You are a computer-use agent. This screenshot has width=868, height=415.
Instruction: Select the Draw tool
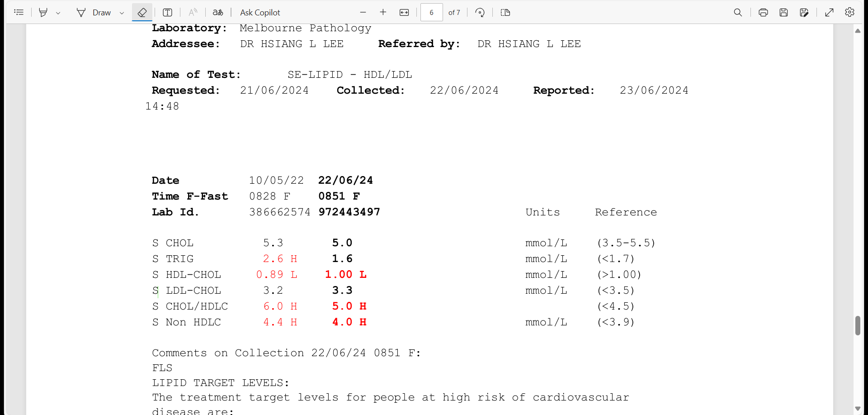click(94, 12)
